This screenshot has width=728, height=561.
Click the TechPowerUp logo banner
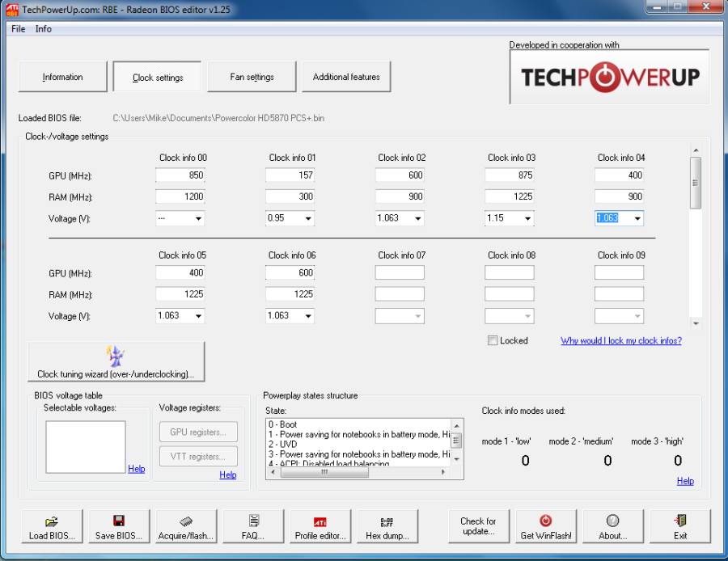pos(610,77)
